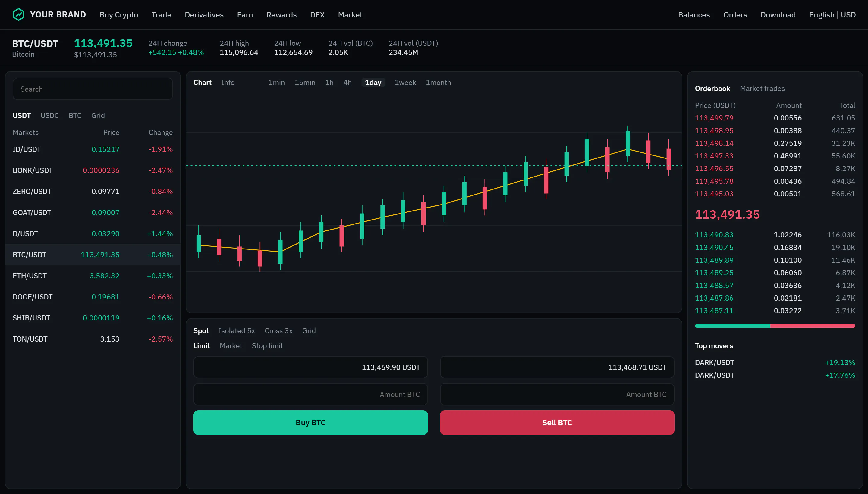Switch to Isolated 5x margin mode
This screenshot has height=494, width=868.
click(x=237, y=331)
